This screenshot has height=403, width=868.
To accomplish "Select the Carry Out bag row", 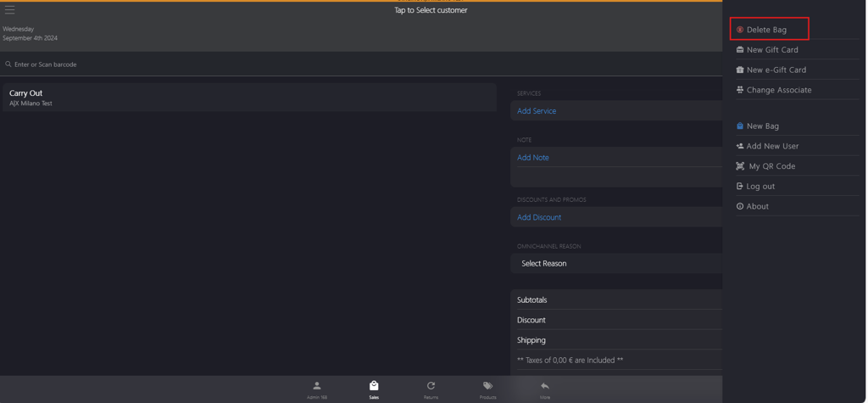I will [250, 98].
